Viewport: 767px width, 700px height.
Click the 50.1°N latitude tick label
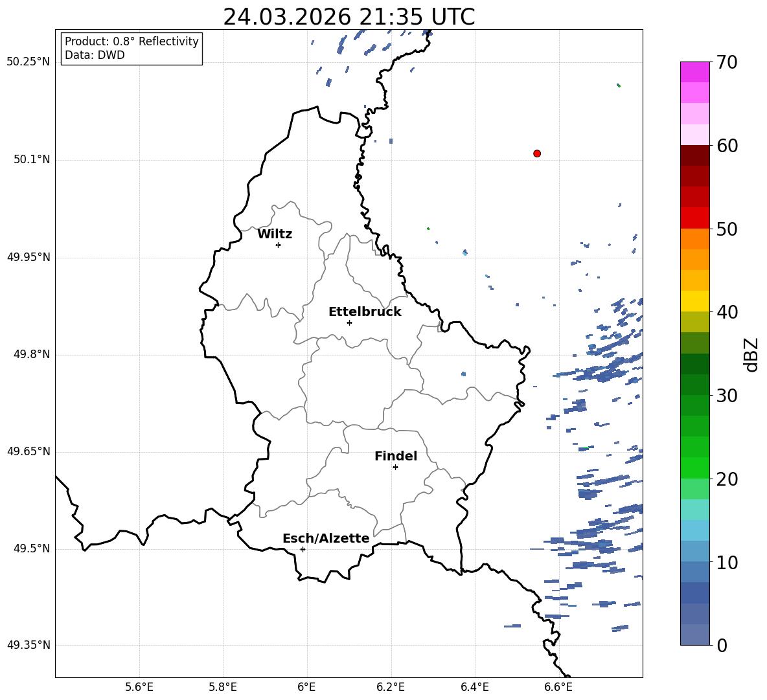click(32, 159)
